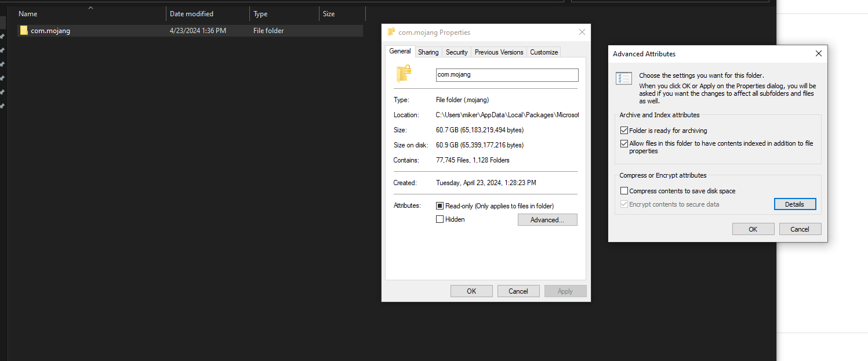This screenshot has width=868, height=361.
Task: Confirm Advanced Attributes with OK
Action: click(753, 229)
